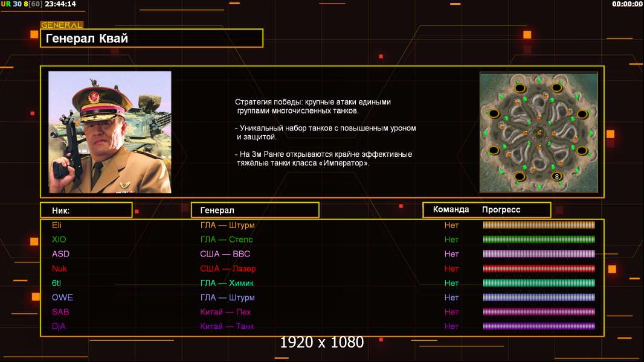Click the GENERAL label tag above the title
Screen dimensions: 644x362
[62, 25]
